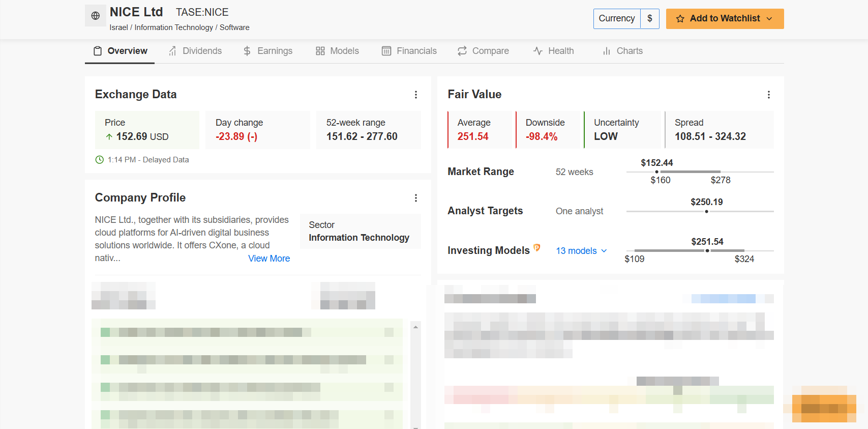The image size is (868, 429).
Task: Click the Market Range 52 weeks slider
Action: coord(700,172)
